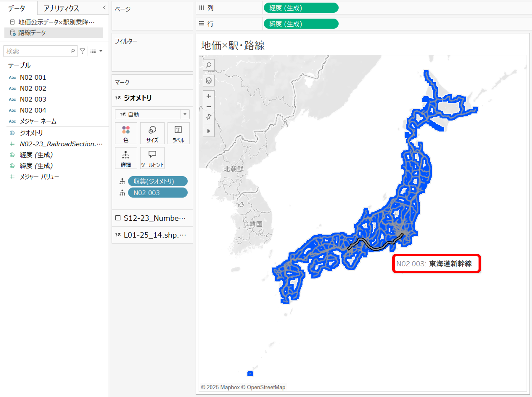Select the 緯度 (生成) field in the data pane
The height and width of the screenshot is (397, 532).
(36, 166)
